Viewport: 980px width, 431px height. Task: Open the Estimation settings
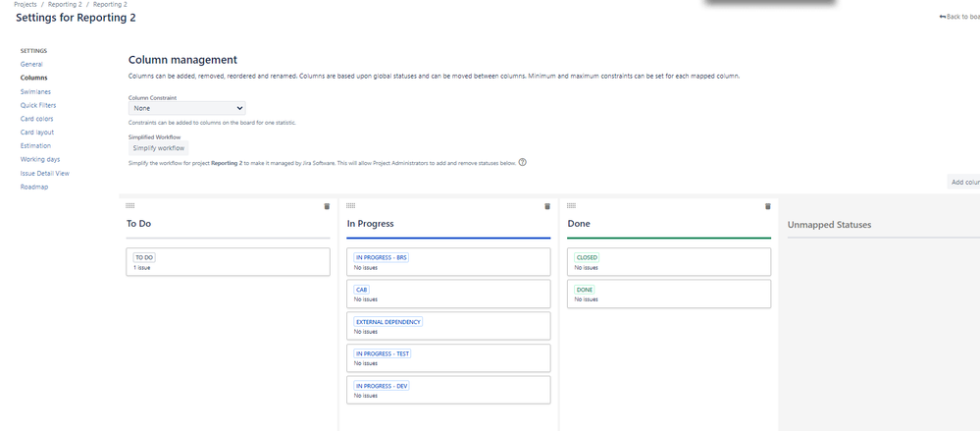click(x=35, y=145)
